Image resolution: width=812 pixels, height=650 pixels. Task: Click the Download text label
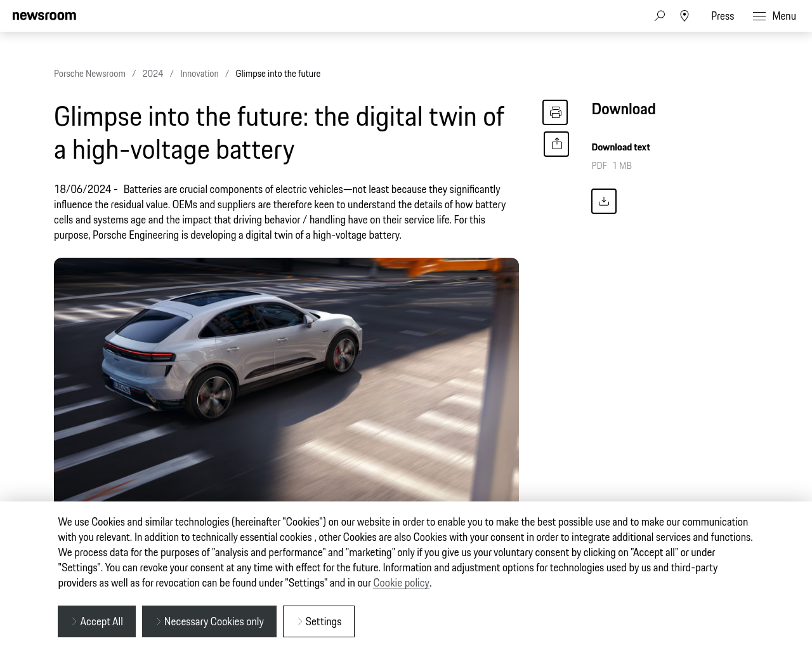(620, 147)
